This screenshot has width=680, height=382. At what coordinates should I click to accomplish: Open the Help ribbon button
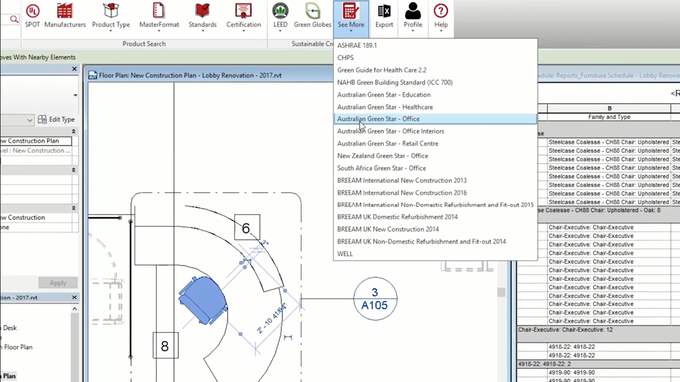tap(441, 17)
